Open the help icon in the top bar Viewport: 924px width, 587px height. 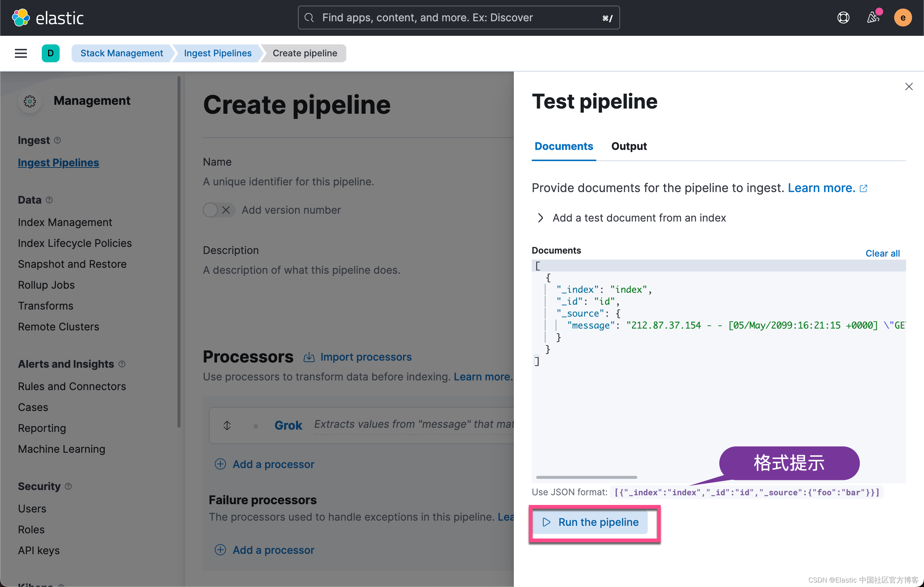[x=843, y=17]
